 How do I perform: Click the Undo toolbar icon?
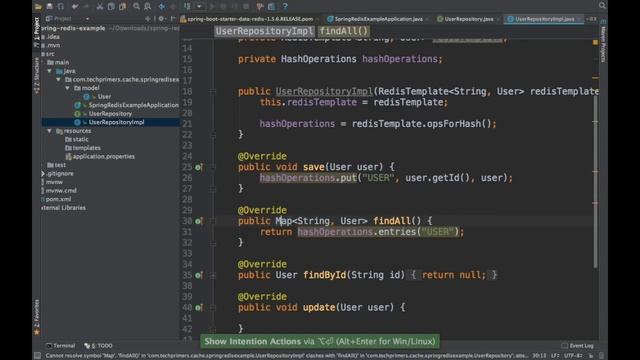[75, 6]
